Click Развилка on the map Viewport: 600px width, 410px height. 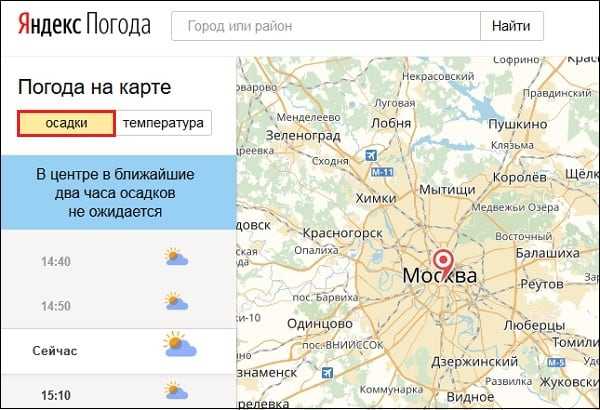(x=509, y=382)
